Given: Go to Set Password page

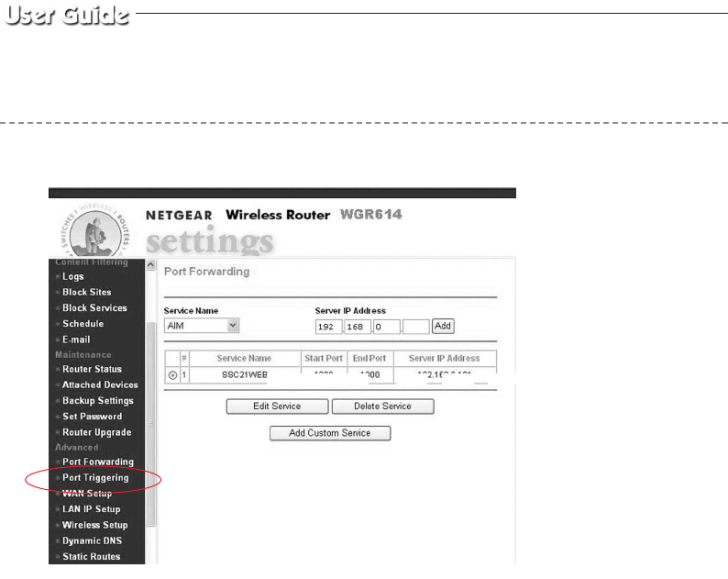Looking at the screenshot, I should pos(93,417).
